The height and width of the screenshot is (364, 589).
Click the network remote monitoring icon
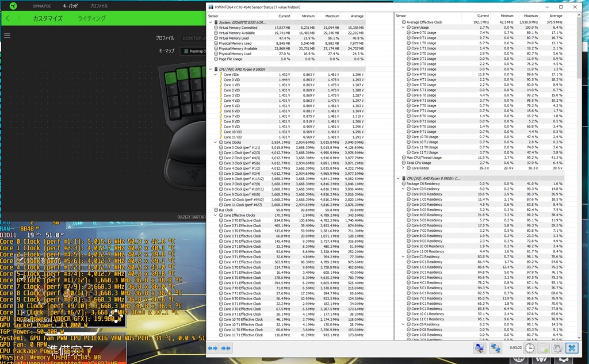495,348
